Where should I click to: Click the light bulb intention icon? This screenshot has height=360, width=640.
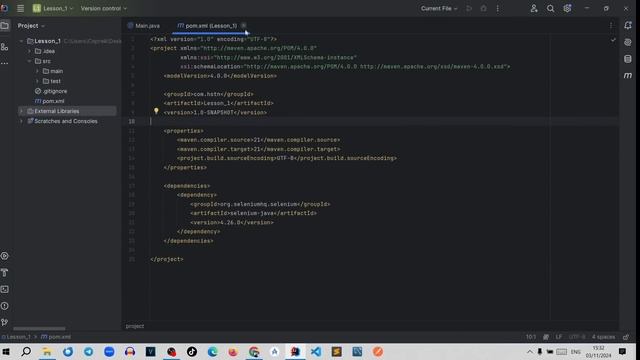[x=156, y=111]
